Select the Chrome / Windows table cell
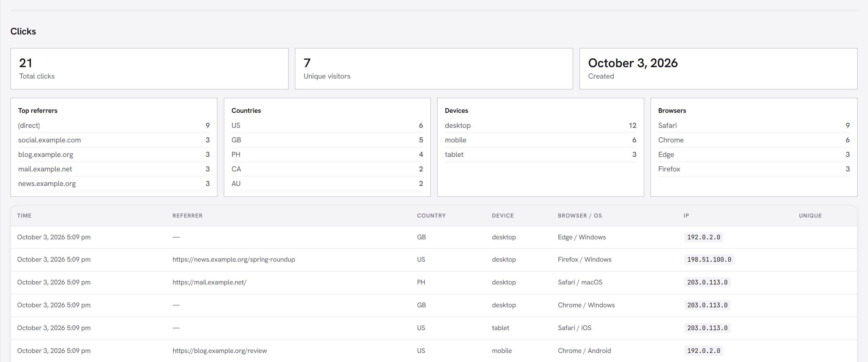The width and height of the screenshot is (868, 362). pyautogui.click(x=586, y=305)
